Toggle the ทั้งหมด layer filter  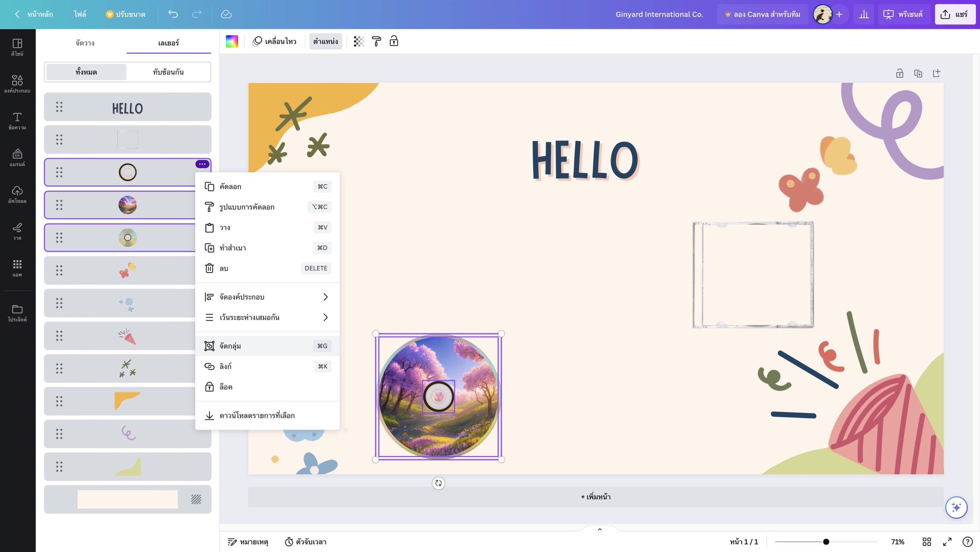(86, 72)
